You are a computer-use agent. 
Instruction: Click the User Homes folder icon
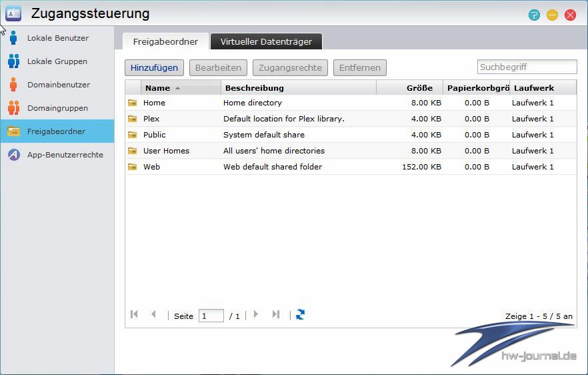click(x=133, y=151)
